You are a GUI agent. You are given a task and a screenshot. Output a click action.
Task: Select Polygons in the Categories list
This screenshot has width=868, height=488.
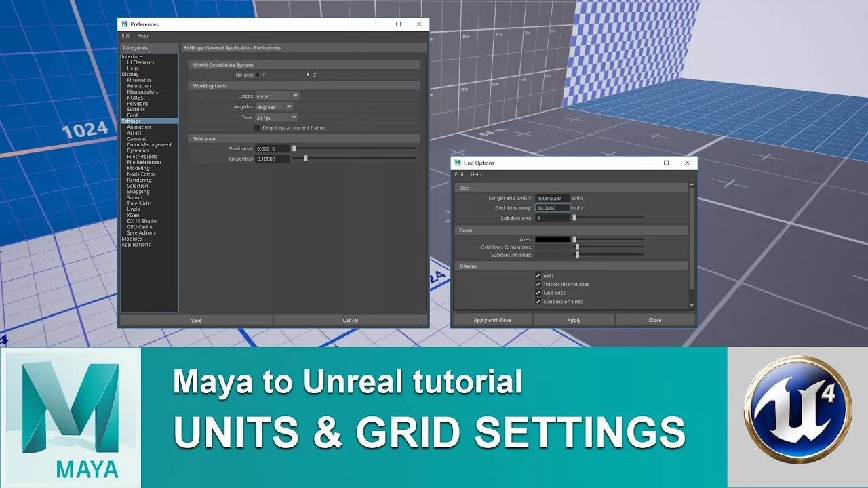point(138,104)
